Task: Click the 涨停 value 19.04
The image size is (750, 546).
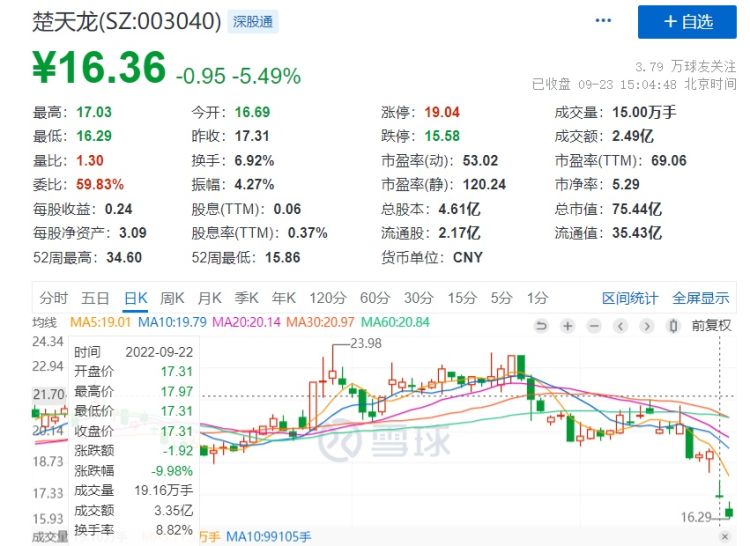Action: click(x=442, y=112)
